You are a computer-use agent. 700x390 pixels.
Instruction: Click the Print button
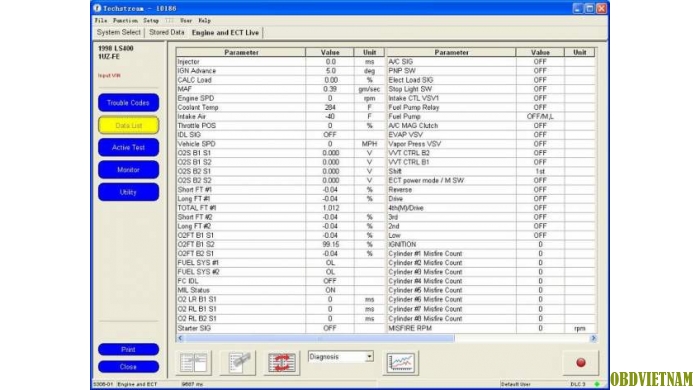(x=128, y=349)
